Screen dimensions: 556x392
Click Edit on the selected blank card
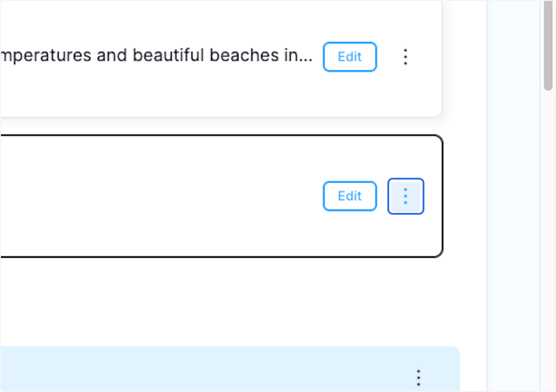[350, 196]
